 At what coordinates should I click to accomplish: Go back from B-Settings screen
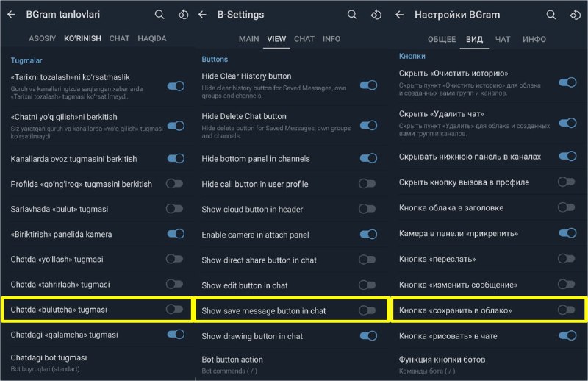(x=203, y=15)
